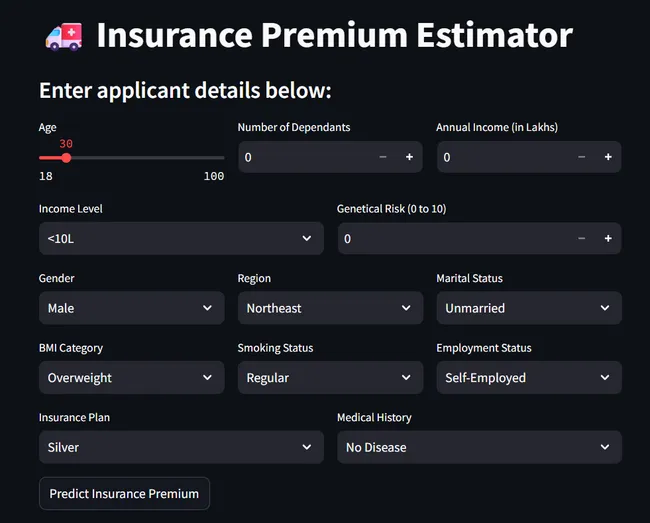This screenshot has height=523, width=650.
Task: Open the Gender dropdown showing Male
Action: [x=131, y=308]
